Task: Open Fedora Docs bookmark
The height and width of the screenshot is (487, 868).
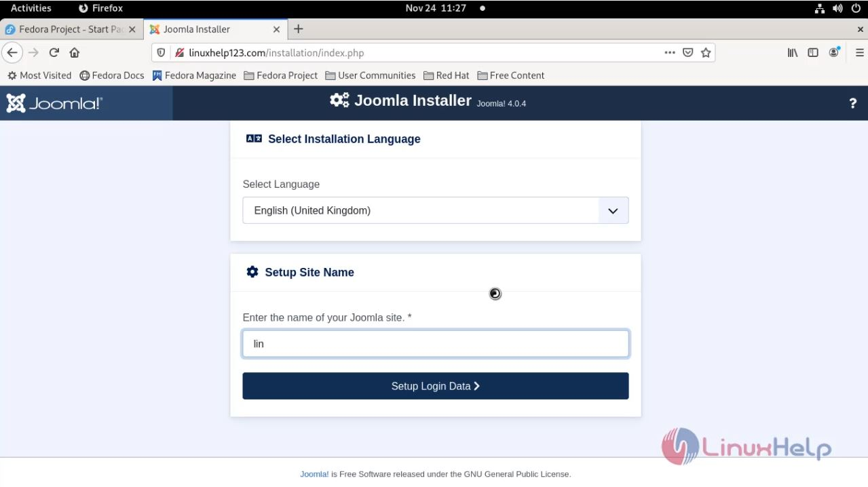Action: click(x=112, y=75)
